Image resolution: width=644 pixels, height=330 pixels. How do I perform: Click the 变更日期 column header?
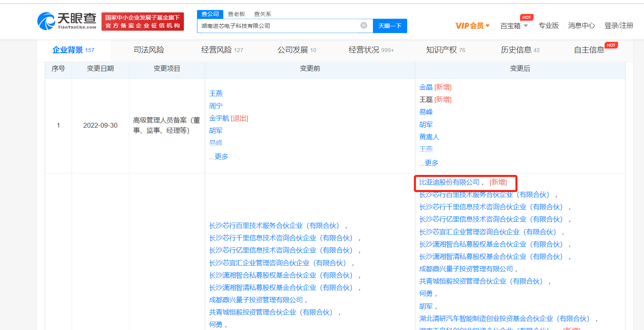click(x=100, y=68)
